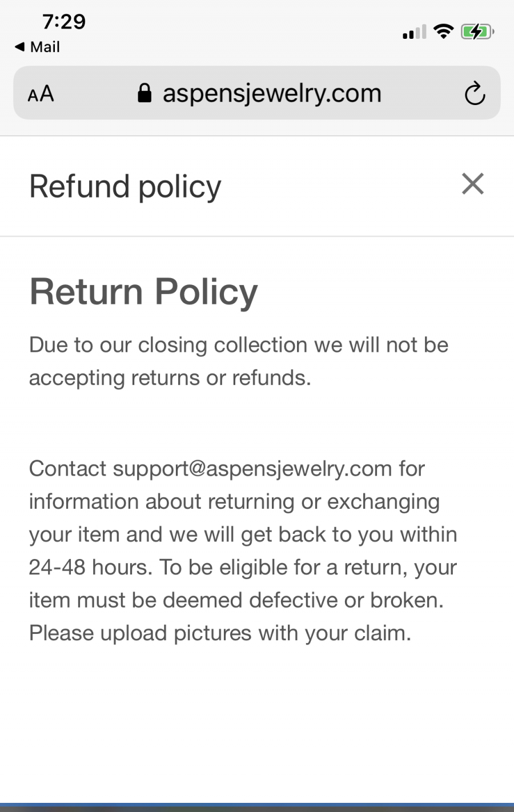Tap the cellular signal strength icon
The height and width of the screenshot is (812, 514).
414,32
